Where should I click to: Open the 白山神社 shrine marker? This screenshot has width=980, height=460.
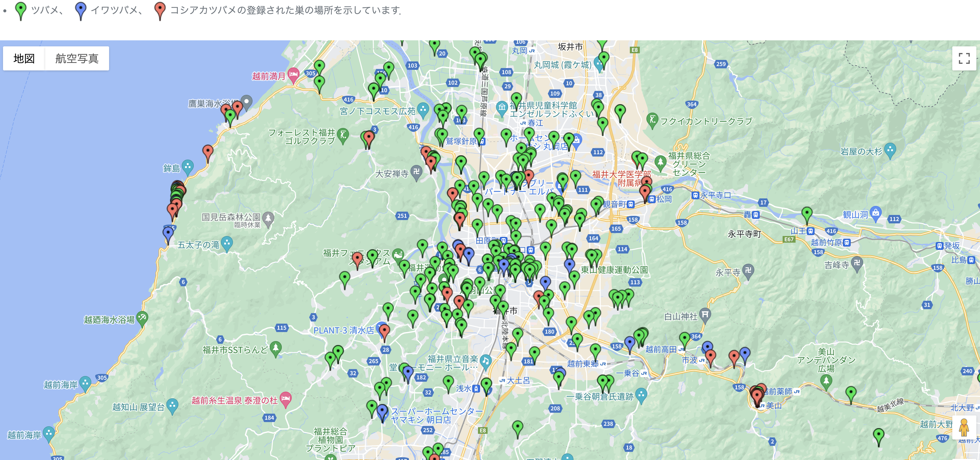pos(705,315)
